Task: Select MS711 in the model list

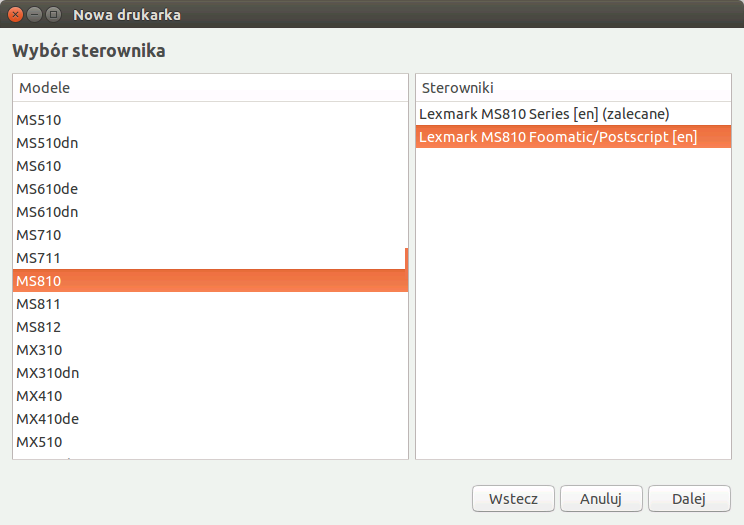Action: (210, 258)
